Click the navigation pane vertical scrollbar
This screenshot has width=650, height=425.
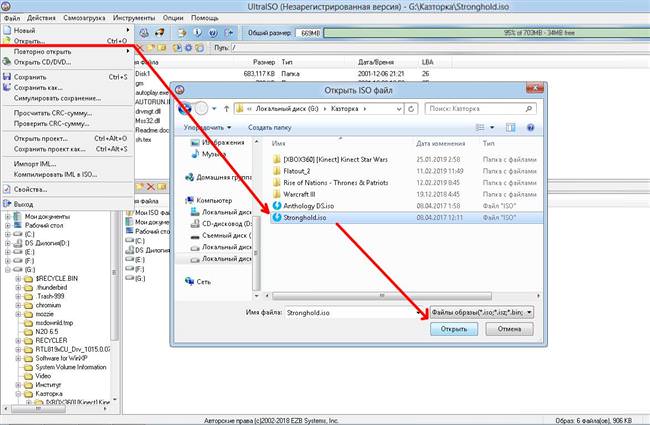pos(257,253)
